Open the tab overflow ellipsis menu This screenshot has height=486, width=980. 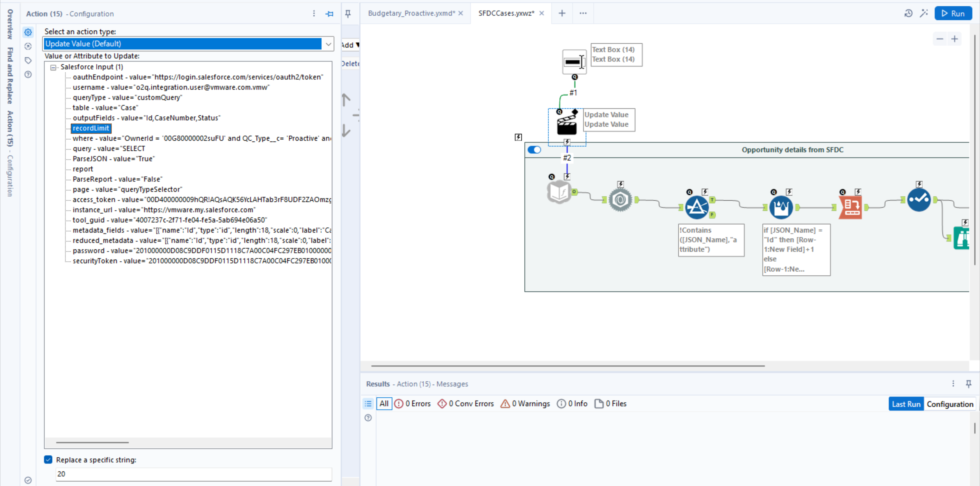[x=583, y=13]
